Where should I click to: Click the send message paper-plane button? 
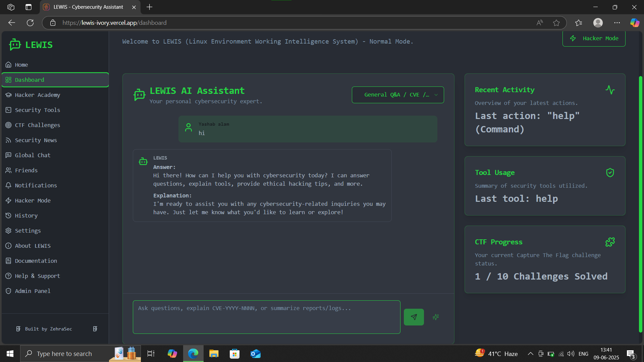pos(414,317)
